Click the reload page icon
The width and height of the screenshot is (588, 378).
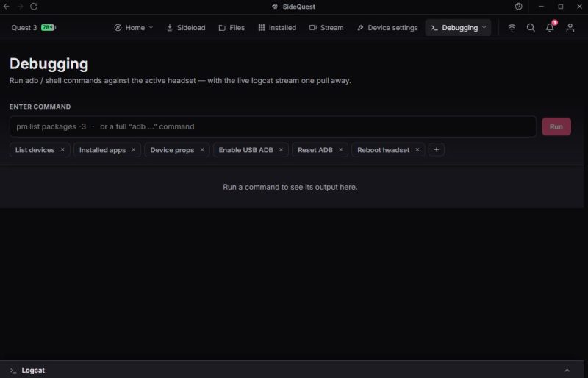34,7
